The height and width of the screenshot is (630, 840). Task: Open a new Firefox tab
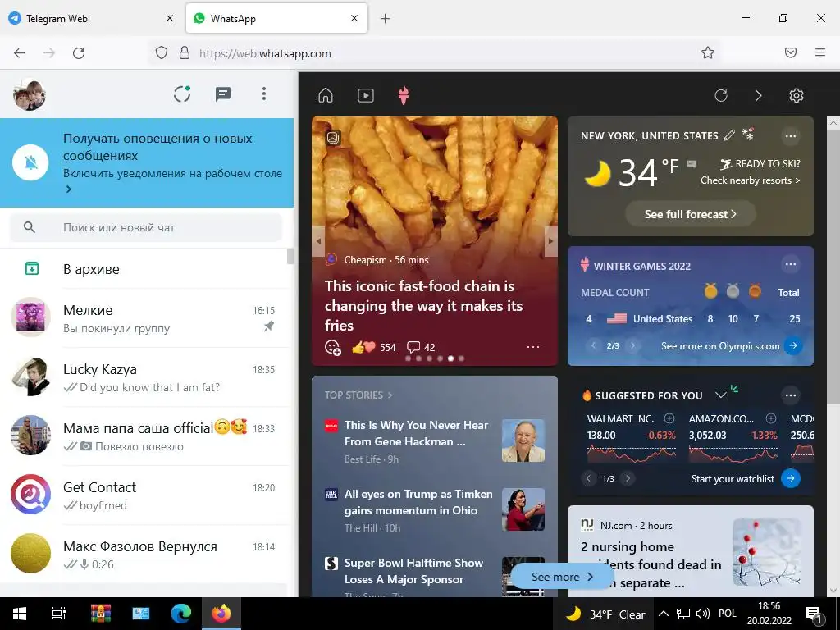386,19
